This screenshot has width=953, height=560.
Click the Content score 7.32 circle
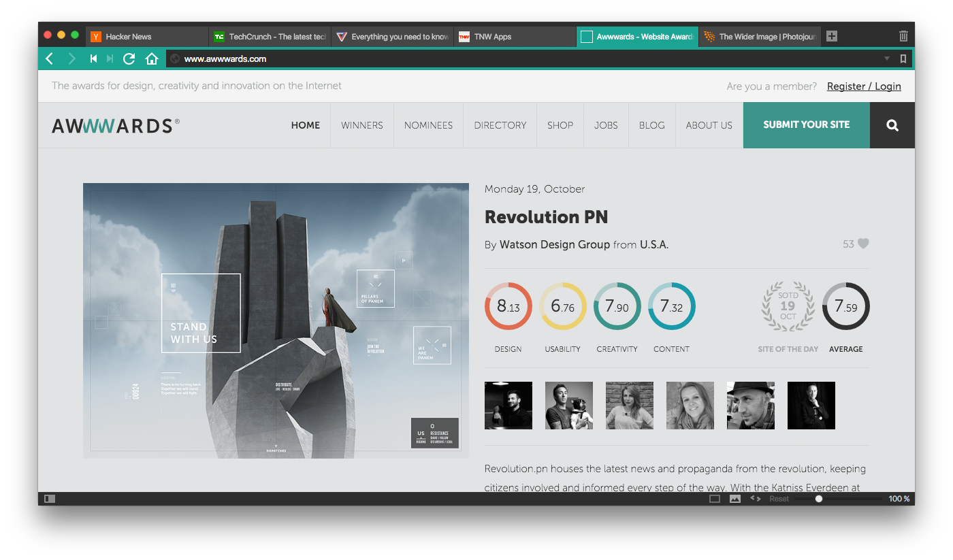tap(672, 306)
